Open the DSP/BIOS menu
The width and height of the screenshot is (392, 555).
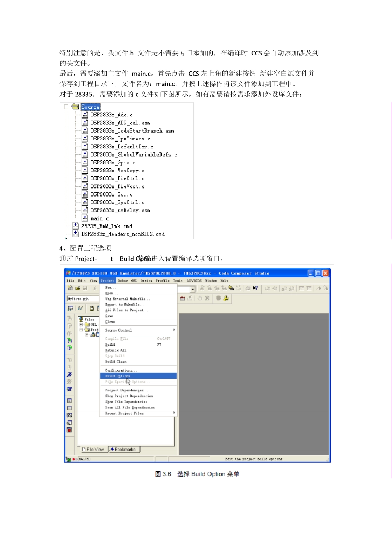coord(194,281)
